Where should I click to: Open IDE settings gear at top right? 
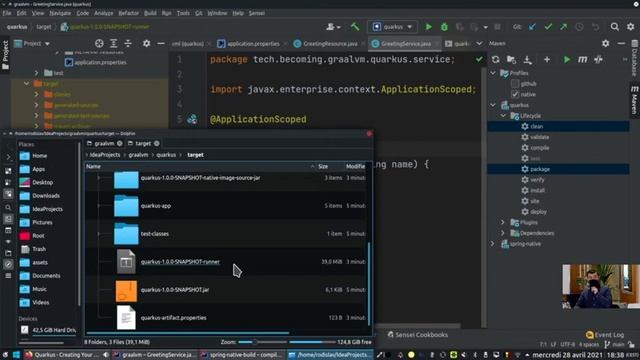point(631,27)
